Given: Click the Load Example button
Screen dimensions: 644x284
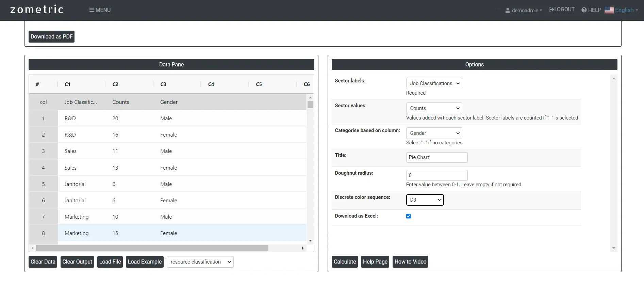Looking at the screenshot, I should coord(145,262).
